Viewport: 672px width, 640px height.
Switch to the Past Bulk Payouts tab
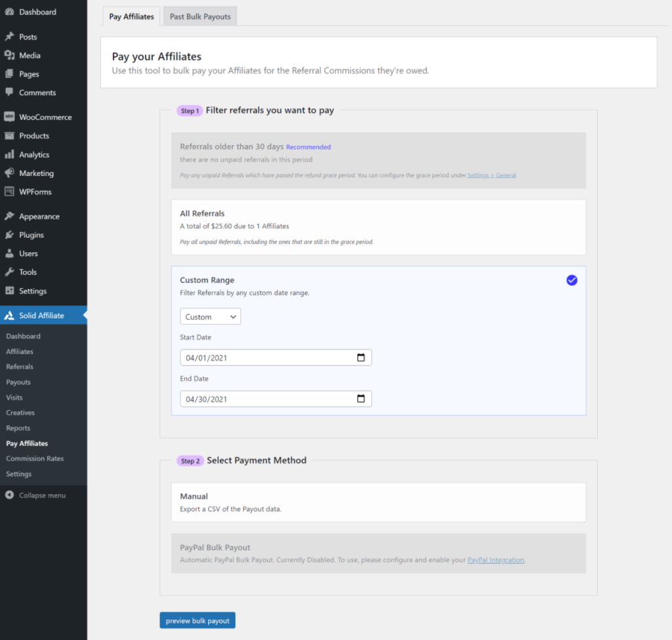coord(200,16)
